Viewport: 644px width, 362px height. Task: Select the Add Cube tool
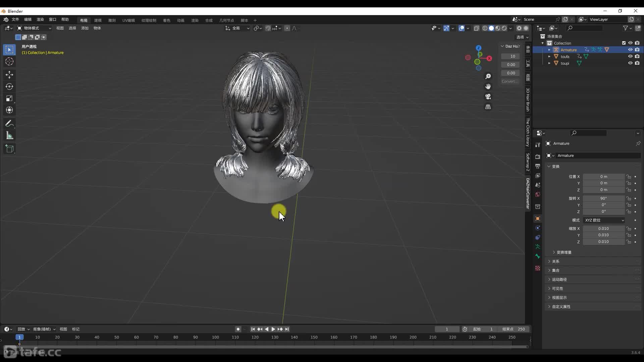coord(9,149)
